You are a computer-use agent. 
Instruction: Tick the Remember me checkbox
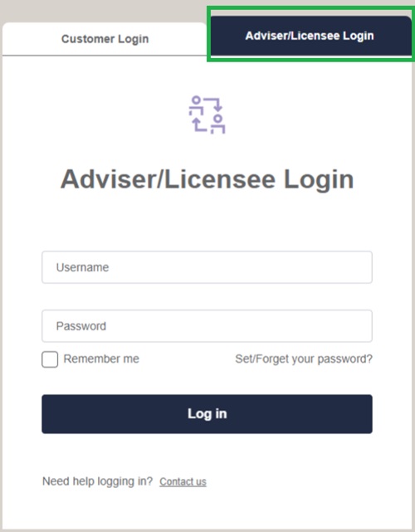[x=50, y=359]
